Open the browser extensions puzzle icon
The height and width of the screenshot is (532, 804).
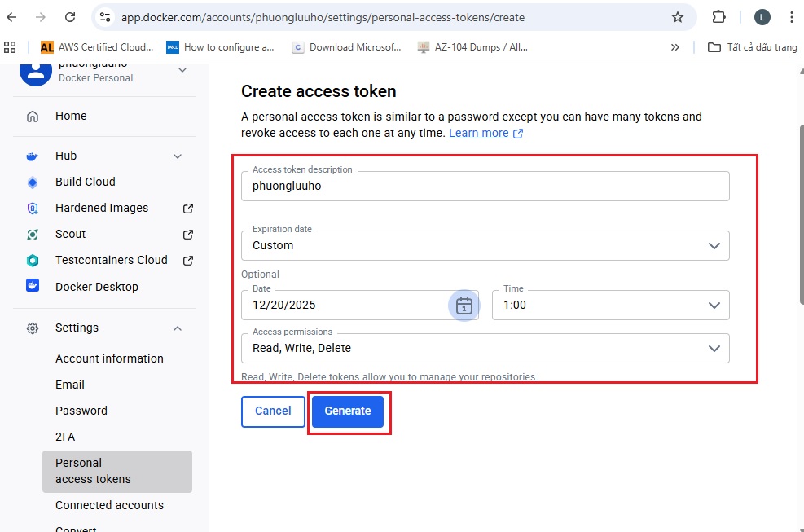point(718,17)
